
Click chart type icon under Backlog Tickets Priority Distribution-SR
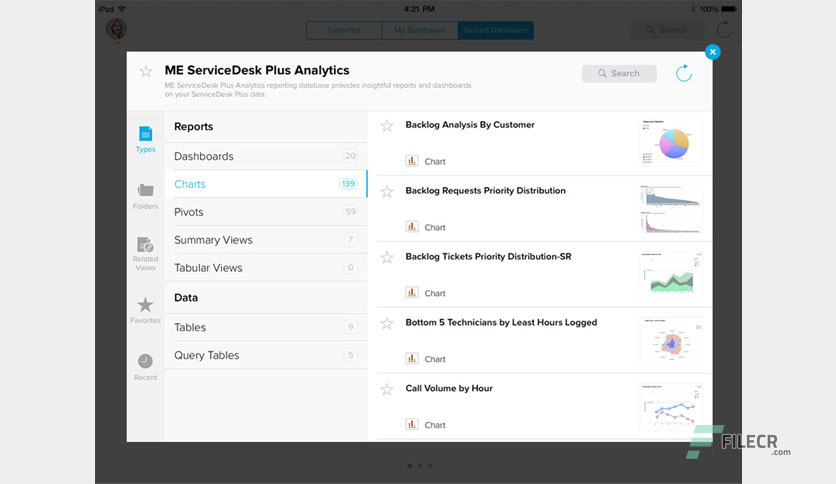coord(412,292)
